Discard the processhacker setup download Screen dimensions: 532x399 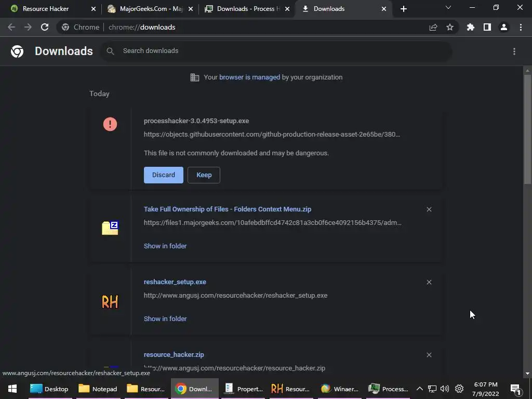[164, 175]
